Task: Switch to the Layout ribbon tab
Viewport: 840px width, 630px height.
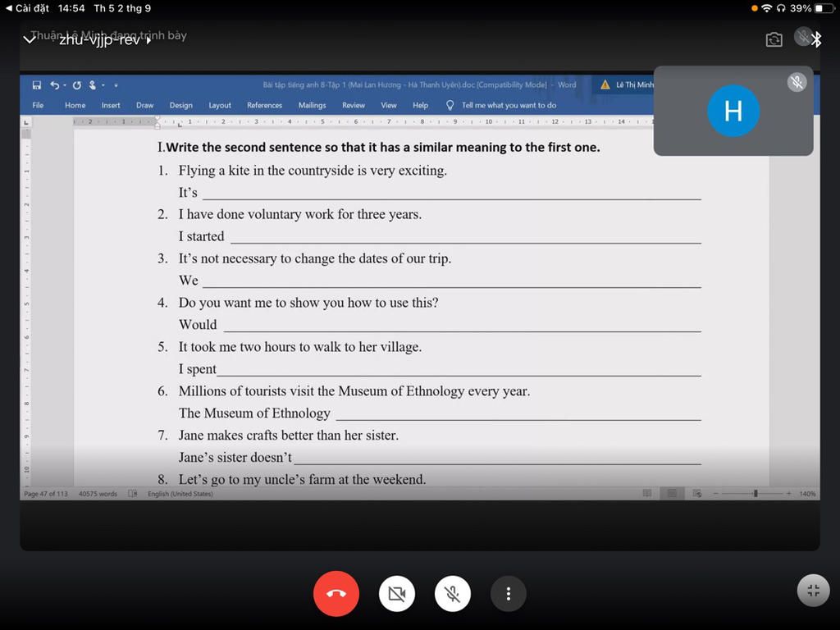Action: click(220, 105)
